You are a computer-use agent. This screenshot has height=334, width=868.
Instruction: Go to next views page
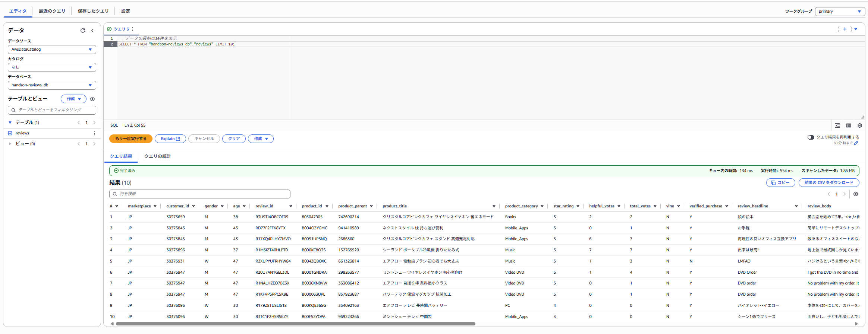[x=94, y=144]
